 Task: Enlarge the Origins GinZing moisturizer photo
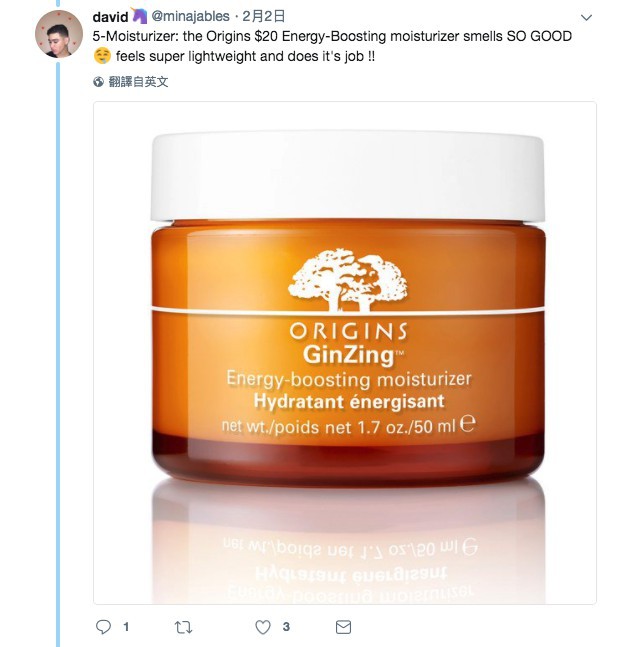pos(345,353)
